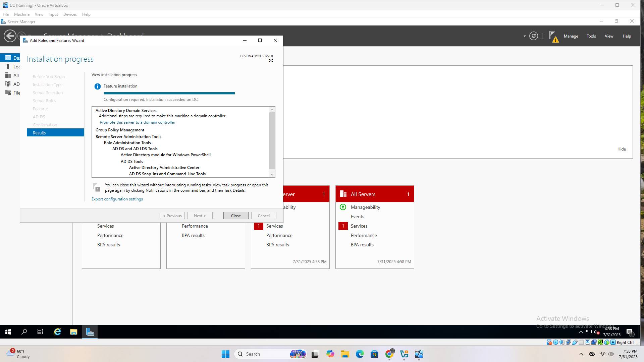This screenshot has height=362, width=644.
Task: Open the Manage menu
Action: coord(571,36)
